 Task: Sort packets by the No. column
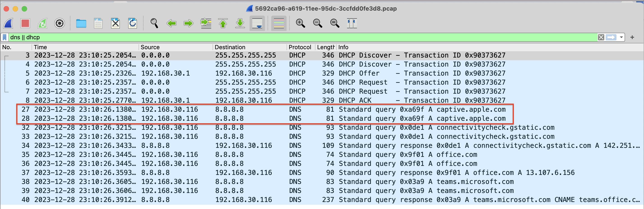click(16, 47)
